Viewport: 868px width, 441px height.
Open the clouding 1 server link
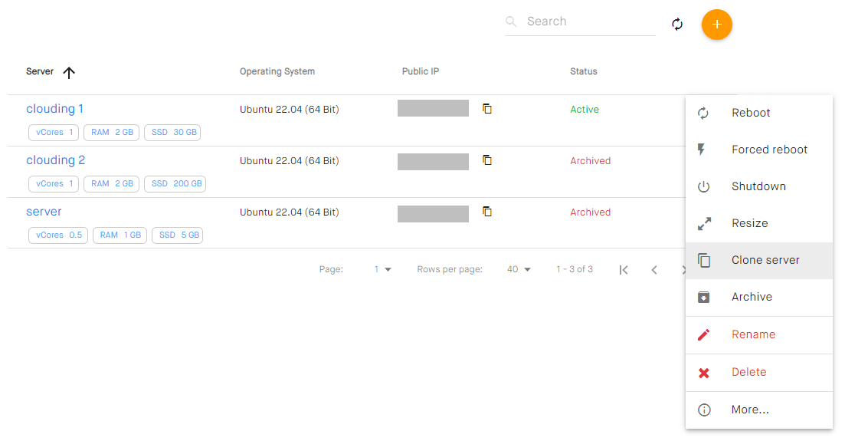(55, 109)
